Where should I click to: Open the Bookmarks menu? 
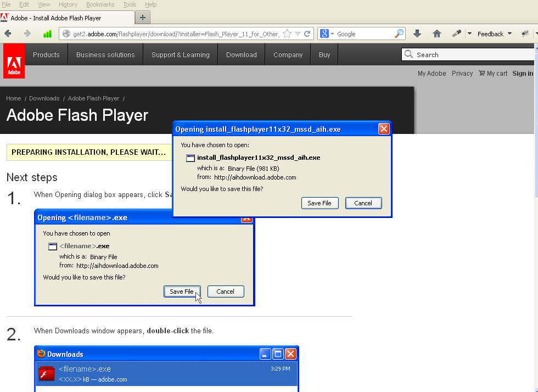click(x=100, y=4)
